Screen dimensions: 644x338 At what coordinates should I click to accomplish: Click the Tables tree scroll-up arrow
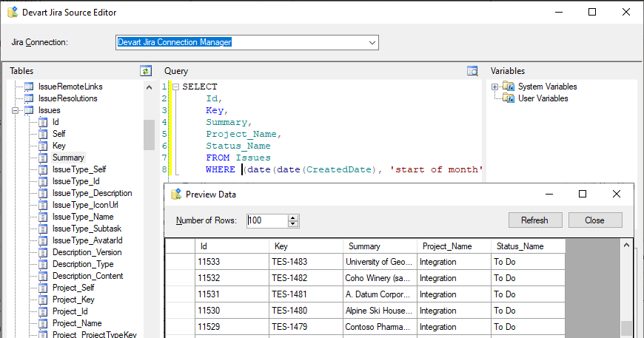pos(149,87)
